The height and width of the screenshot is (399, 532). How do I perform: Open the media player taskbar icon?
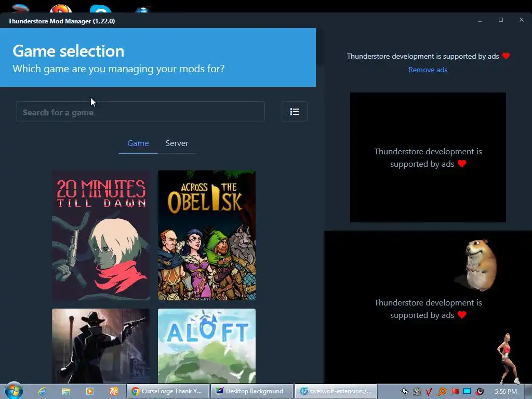89,391
